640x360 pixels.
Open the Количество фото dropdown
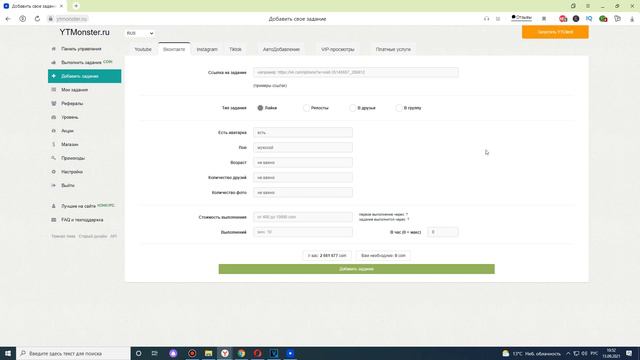click(x=303, y=193)
